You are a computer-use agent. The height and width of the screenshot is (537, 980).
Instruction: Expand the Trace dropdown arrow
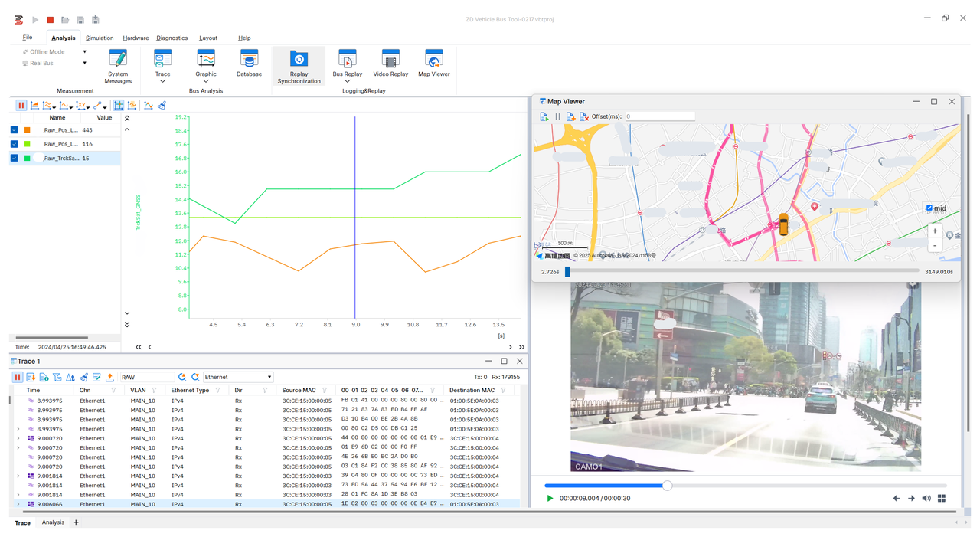click(162, 81)
